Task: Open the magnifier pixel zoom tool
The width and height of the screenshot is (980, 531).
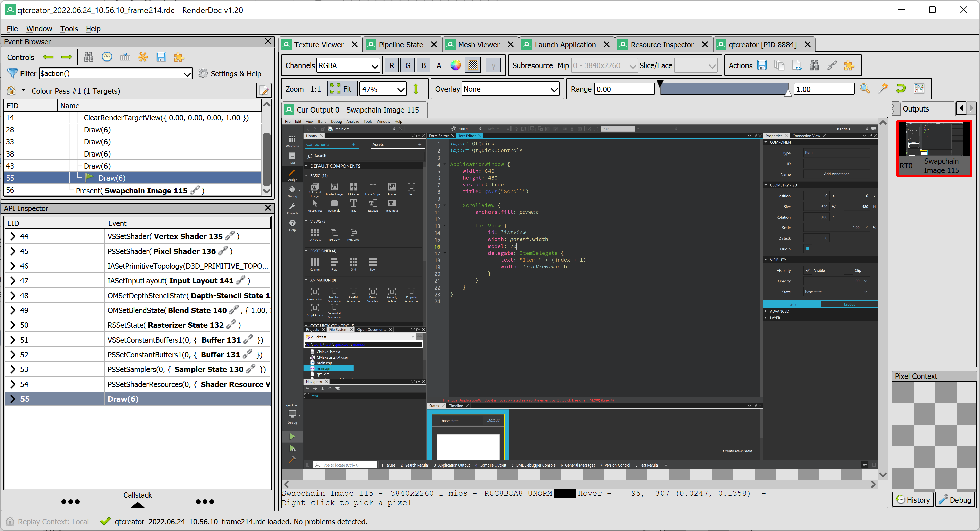Action: [x=865, y=88]
